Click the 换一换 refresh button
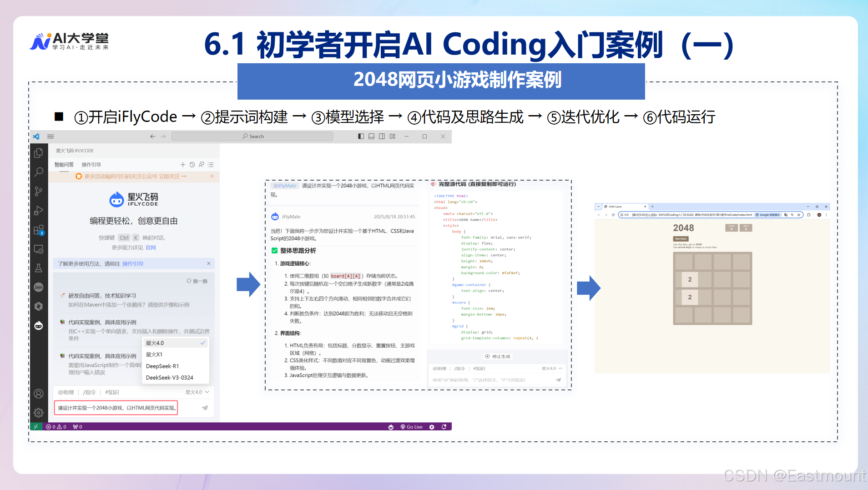This screenshot has width=868, height=490. click(197, 281)
